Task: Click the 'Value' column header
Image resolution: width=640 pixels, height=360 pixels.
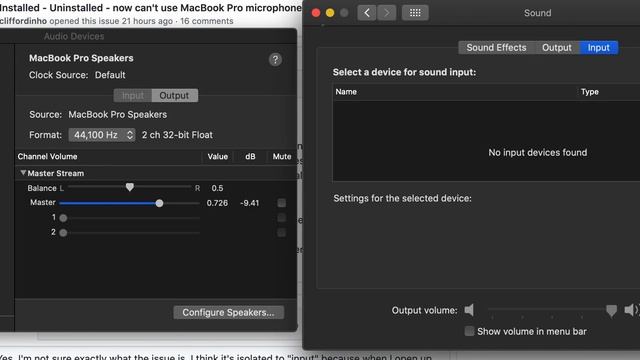Action: (x=218, y=157)
